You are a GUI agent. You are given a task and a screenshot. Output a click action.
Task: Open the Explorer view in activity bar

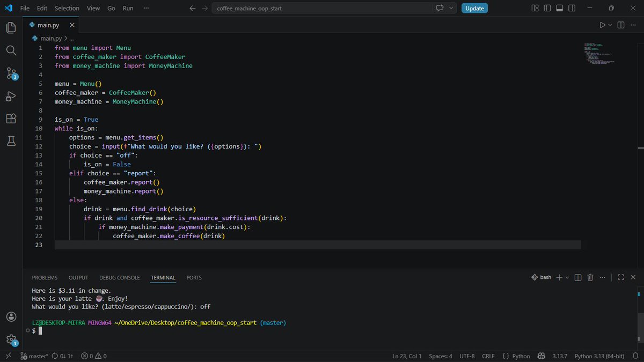[x=11, y=27]
